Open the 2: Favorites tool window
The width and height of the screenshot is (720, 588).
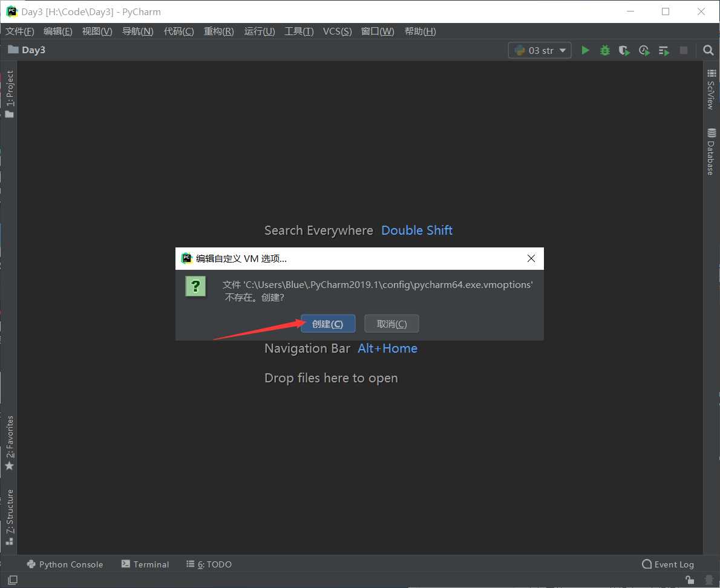point(9,442)
